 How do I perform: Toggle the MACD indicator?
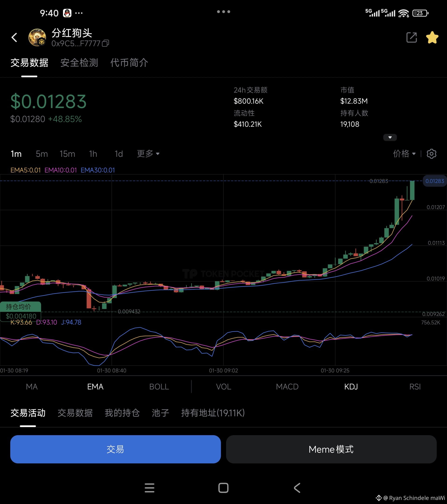pos(287,387)
